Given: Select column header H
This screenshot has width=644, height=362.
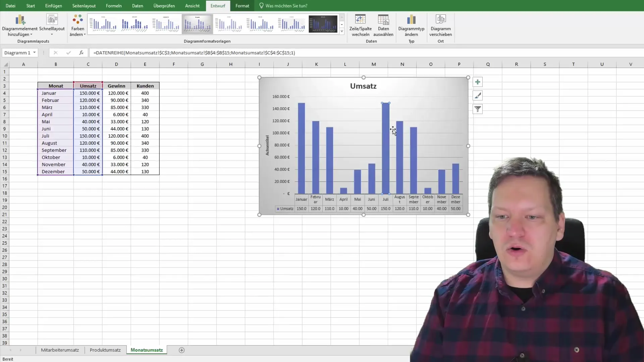Looking at the screenshot, I should [231, 64].
